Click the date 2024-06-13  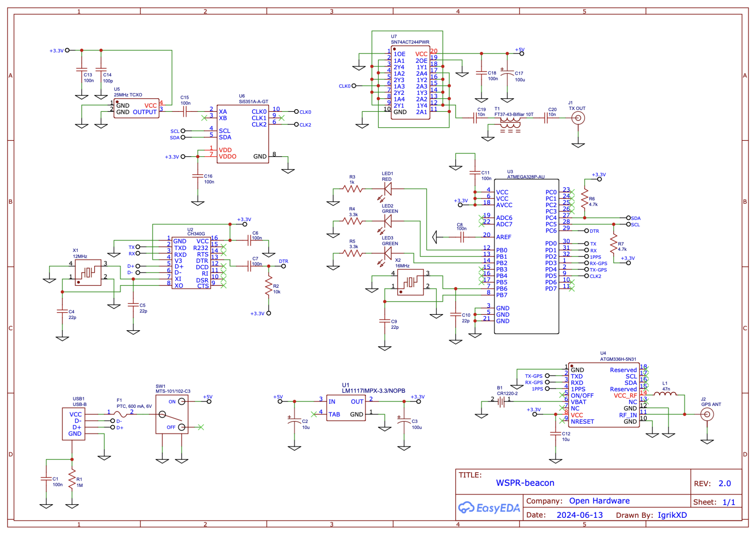(x=580, y=515)
